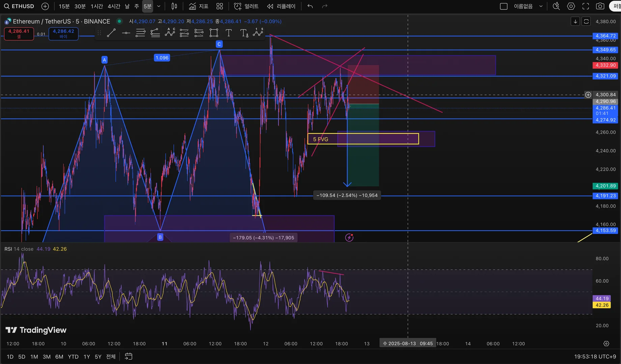Click the 4,364.72 price line label
Image resolution: width=621 pixels, height=364 pixels.
coord(605,36)
